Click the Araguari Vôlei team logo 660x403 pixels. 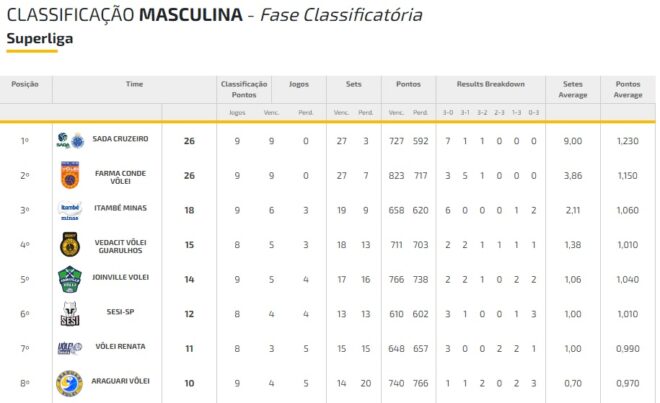click(x=69, y=383)
